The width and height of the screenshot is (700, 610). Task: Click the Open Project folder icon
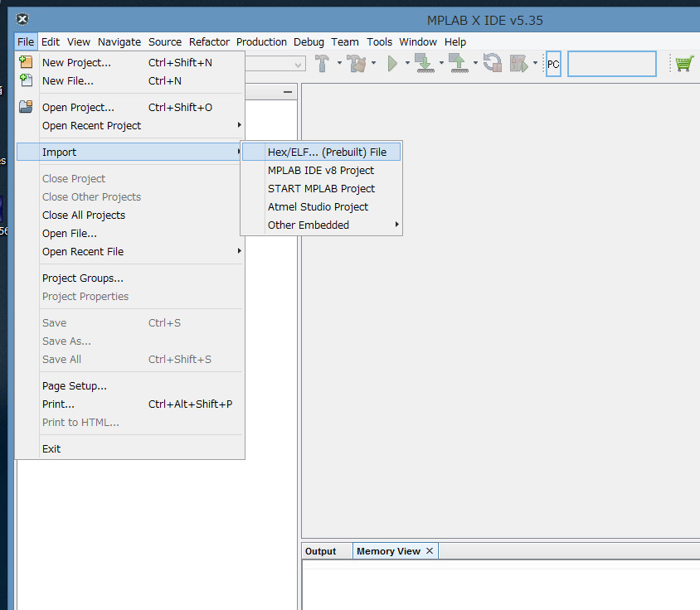[26, 107]
